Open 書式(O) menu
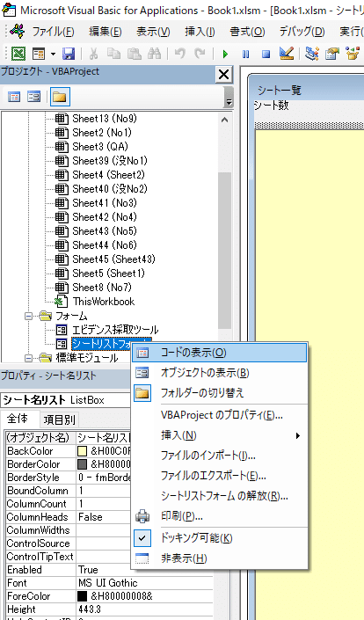Image resolution: width=364 pixels, height=620 pixels. point(247,32)
